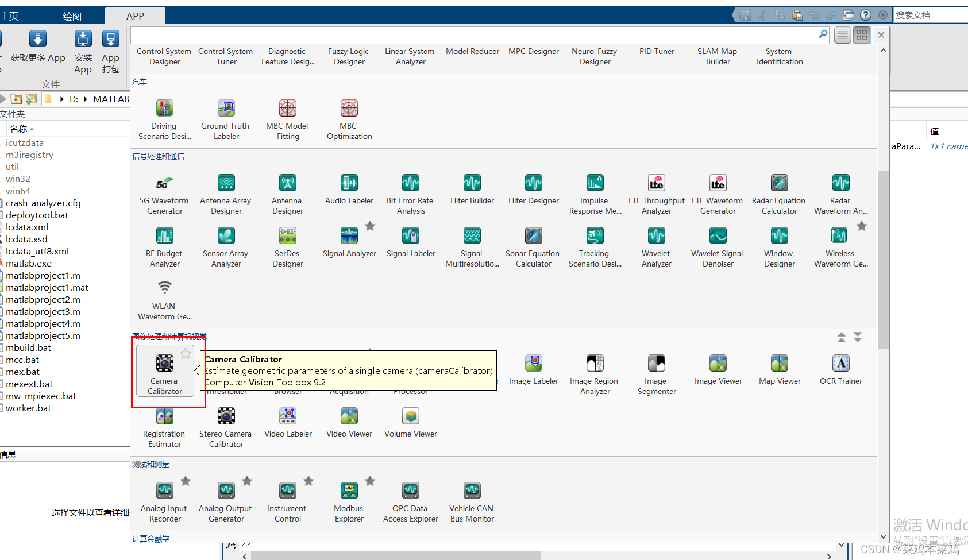Switch to the APP ribbon tab
The width and height of the screenshot is (968, 560).
pyautogui.click(x=135, y=16)
